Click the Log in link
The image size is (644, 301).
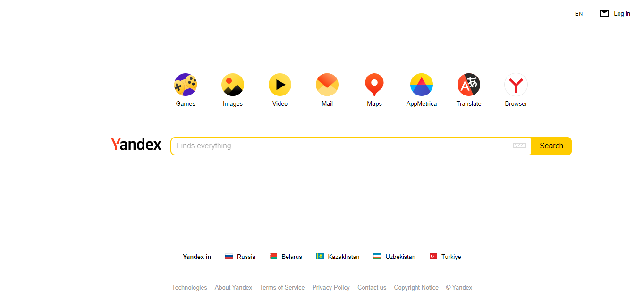[x=622, y=14]
